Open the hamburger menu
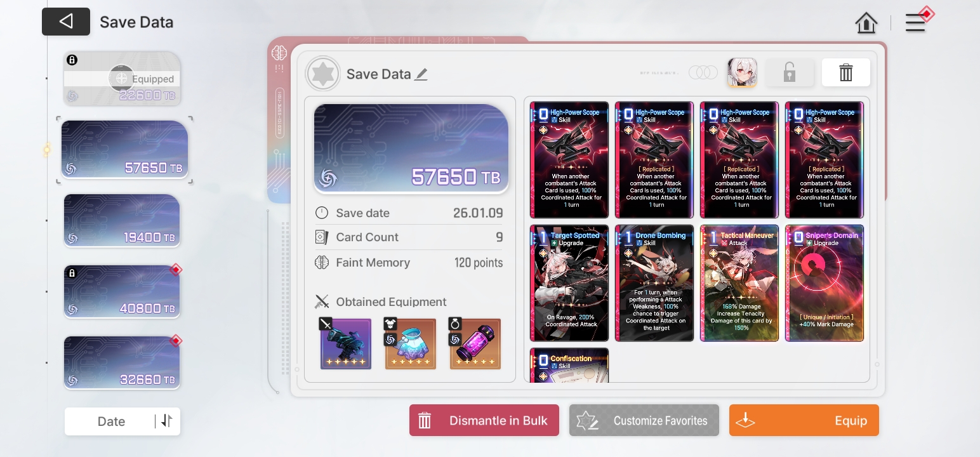 [915, 23]
